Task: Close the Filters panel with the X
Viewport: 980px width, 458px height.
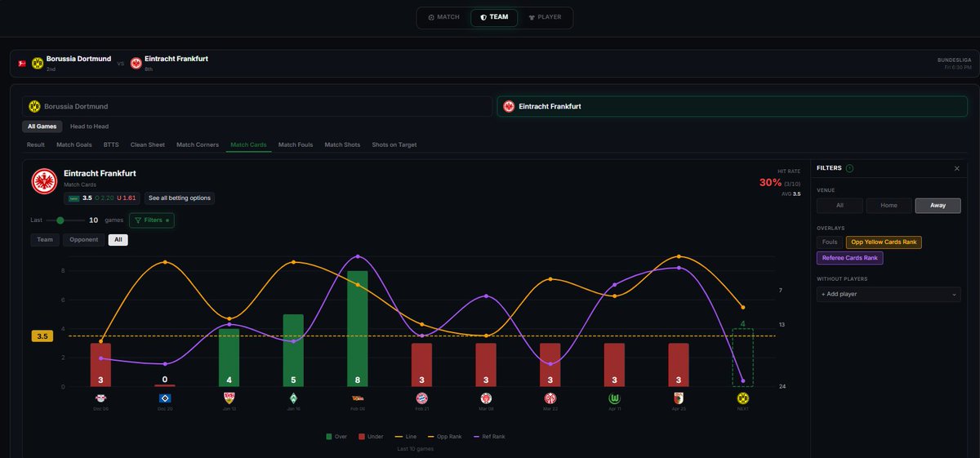Action: [957, 168]
